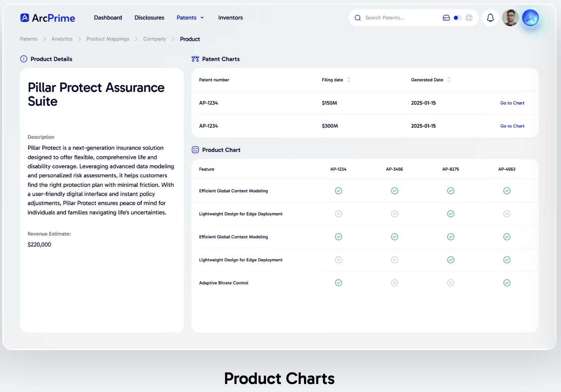Click the globe icon in search bar
This screenshot has width=561, height=392.
click(469, 18)
